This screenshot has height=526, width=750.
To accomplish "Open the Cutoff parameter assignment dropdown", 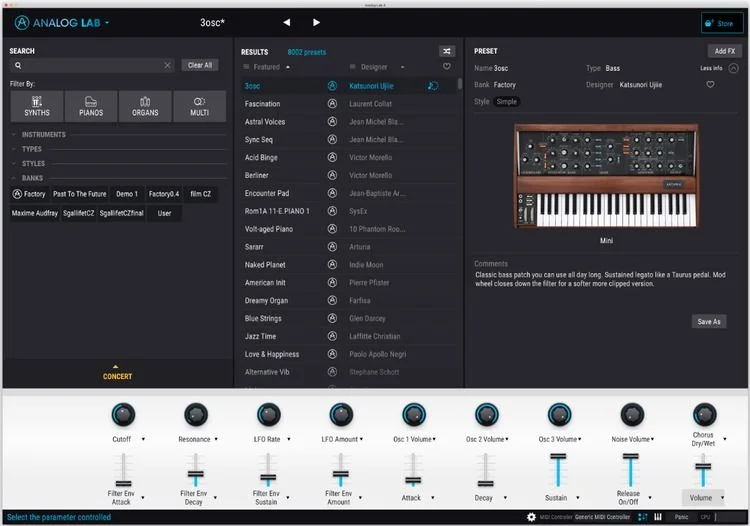I will click(x=143, y=439).
